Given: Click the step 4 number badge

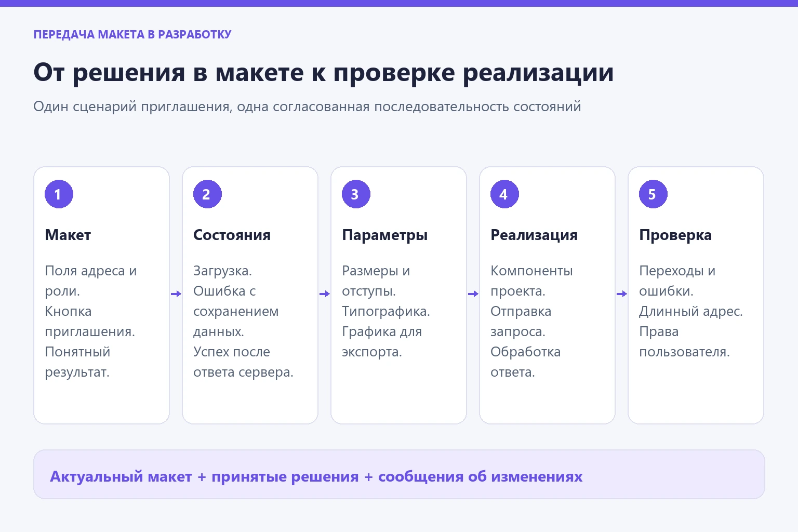Looking at the screenshot, I should 504,194.
